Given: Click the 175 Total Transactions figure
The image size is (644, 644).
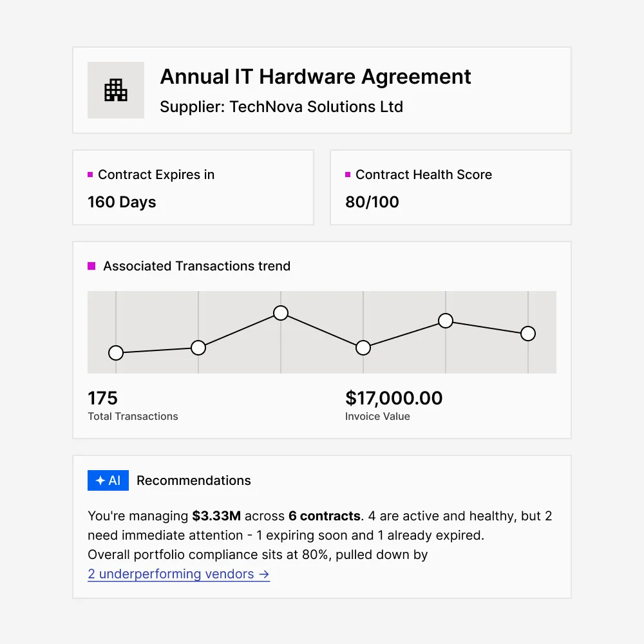Looking at the screenshot, I should tap(103, 398).
